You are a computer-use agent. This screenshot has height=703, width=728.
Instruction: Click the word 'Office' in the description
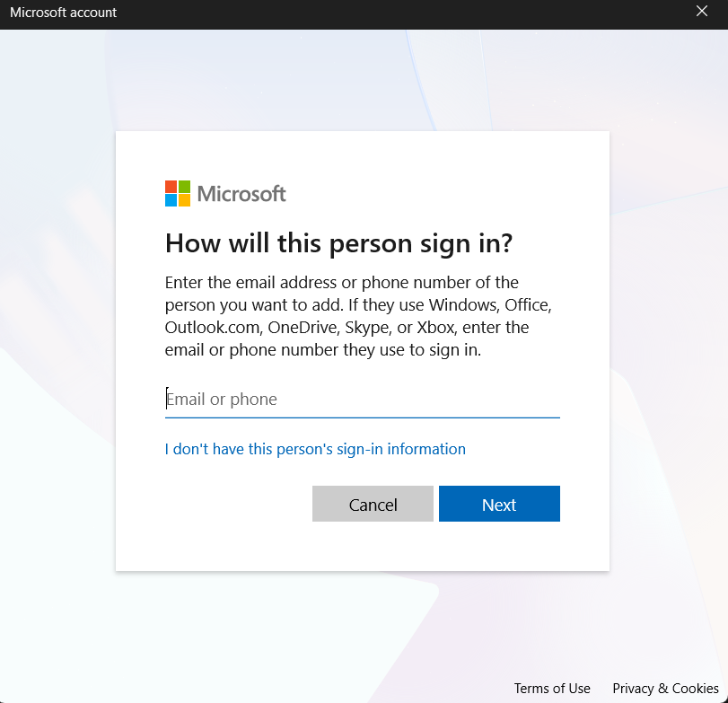528,305
